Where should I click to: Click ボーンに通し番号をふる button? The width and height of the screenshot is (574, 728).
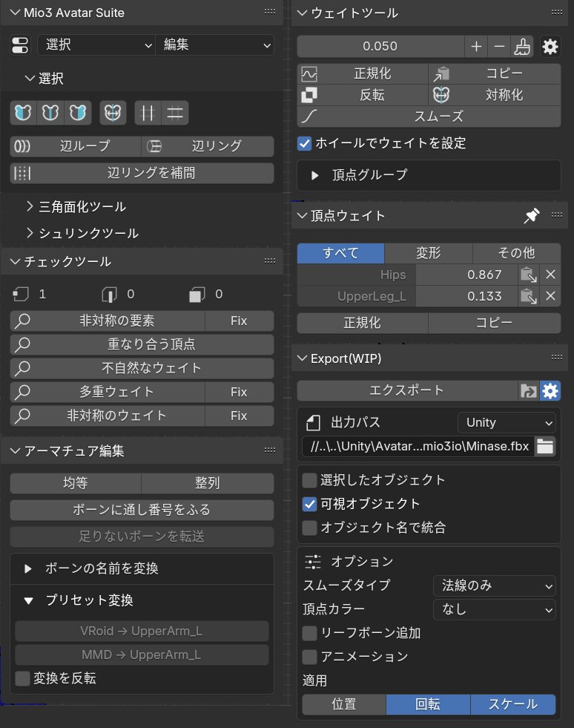(142, 510)
